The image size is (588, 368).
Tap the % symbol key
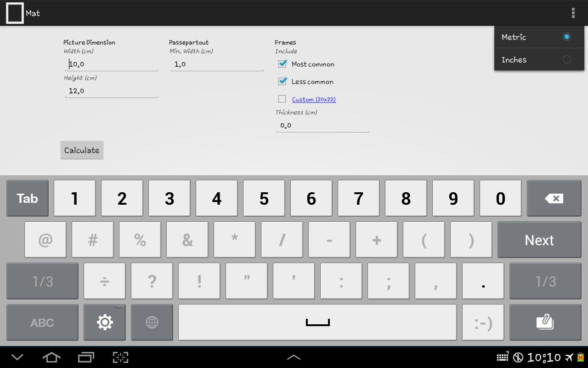[140, 240]
